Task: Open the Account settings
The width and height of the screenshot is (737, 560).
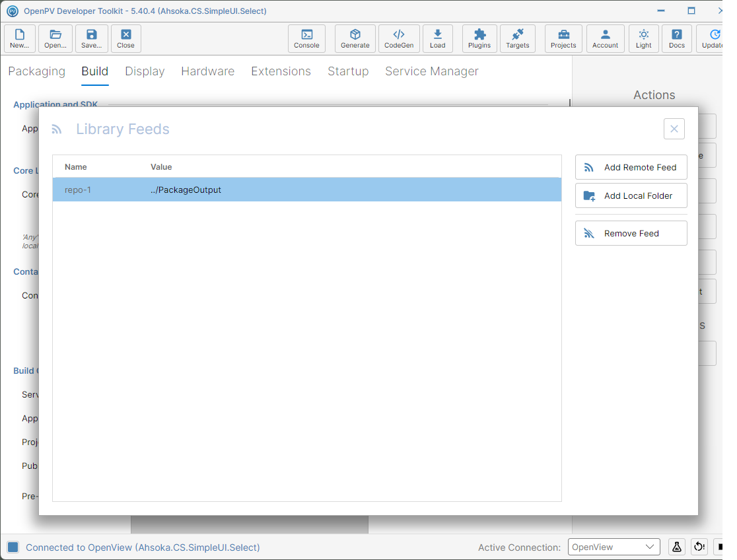Action: 606,38
